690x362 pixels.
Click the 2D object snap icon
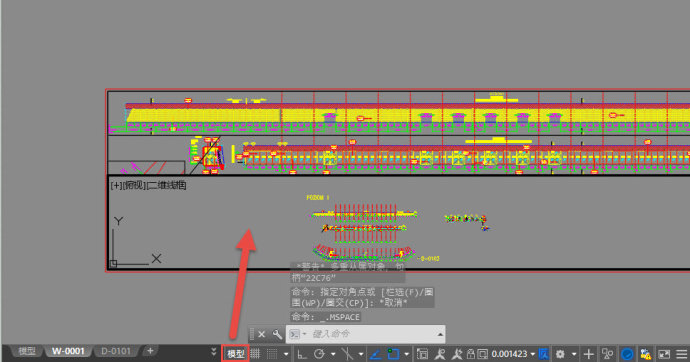click(x=393, y=354)
